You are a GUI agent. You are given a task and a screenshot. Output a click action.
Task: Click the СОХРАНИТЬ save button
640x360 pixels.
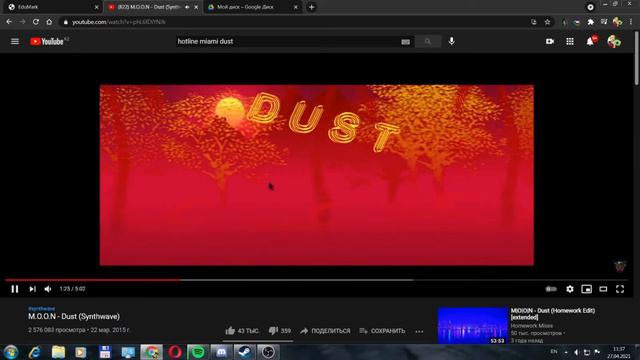point(382,331)
